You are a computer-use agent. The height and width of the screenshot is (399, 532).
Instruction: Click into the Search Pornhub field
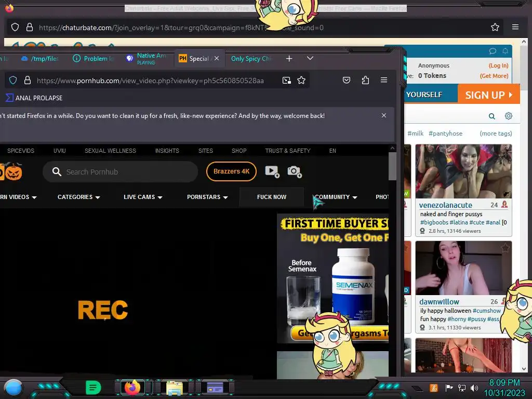click(x=120, y=171)
